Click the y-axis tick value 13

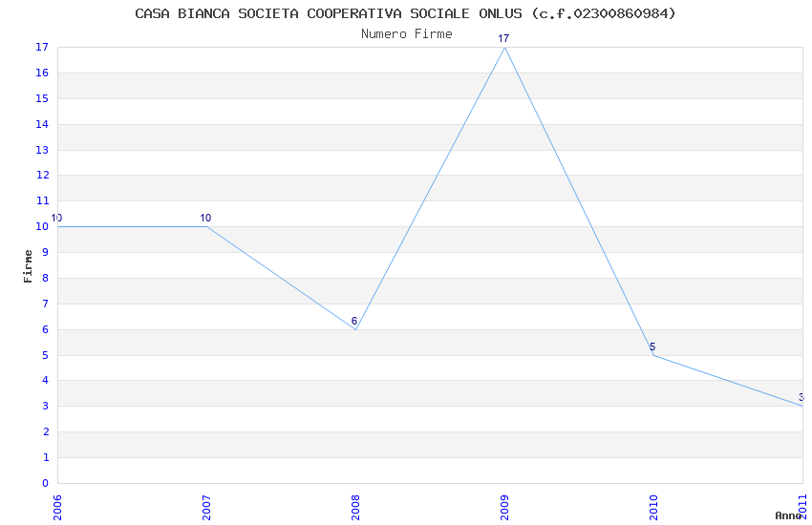42,150
